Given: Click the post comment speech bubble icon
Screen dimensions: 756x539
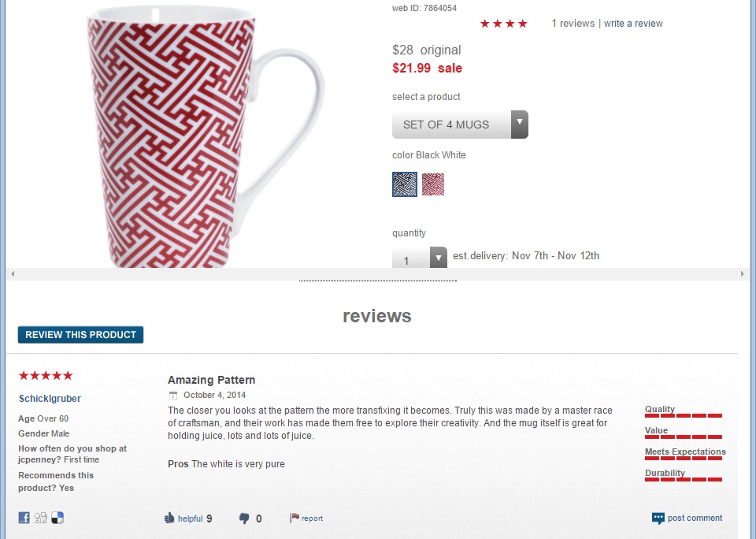Looking at the screenshot, I should click(658, 519).
